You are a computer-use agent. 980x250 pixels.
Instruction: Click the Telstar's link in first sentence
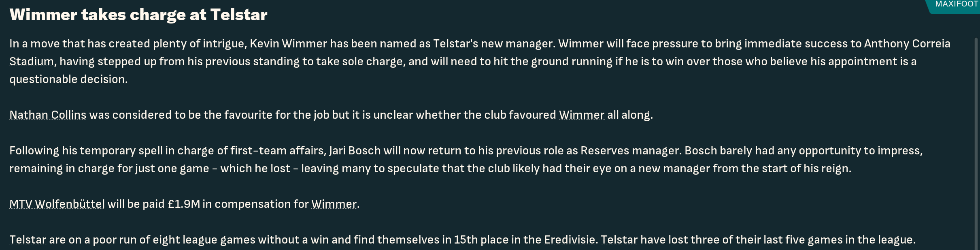point(452,44)
